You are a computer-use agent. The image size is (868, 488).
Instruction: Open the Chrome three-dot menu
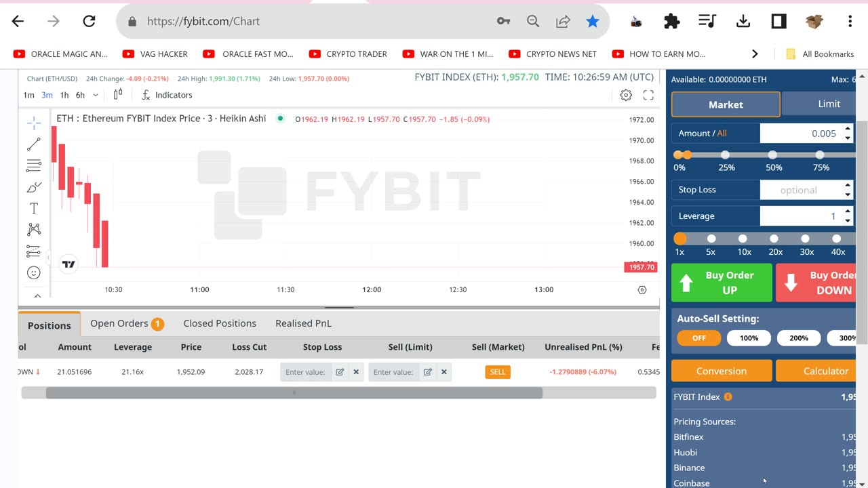pyautogui.click(x=850, y=21)
